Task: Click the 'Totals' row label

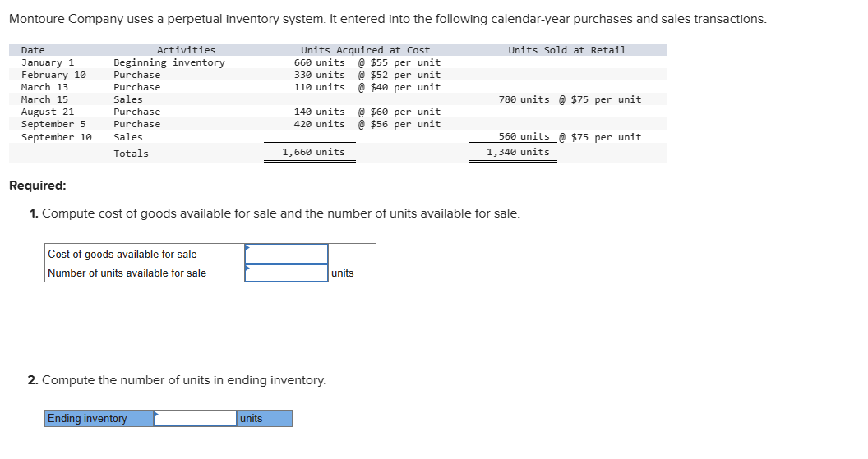Action: [132, 154]
